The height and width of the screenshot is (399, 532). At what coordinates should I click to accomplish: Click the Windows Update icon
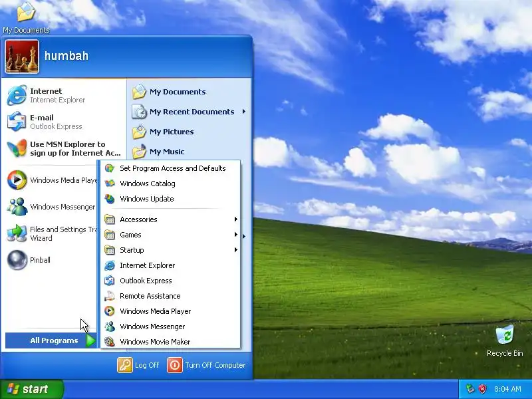(110, 199)
